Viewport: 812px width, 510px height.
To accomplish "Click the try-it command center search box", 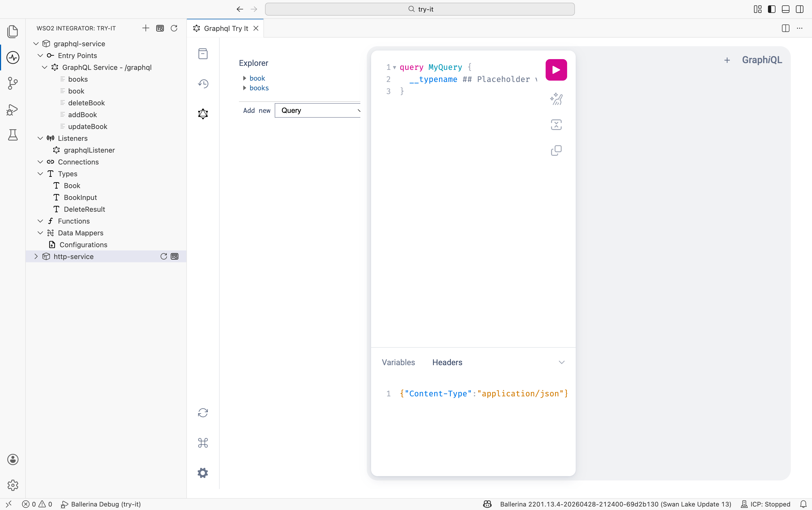I will tap(420, 9).
